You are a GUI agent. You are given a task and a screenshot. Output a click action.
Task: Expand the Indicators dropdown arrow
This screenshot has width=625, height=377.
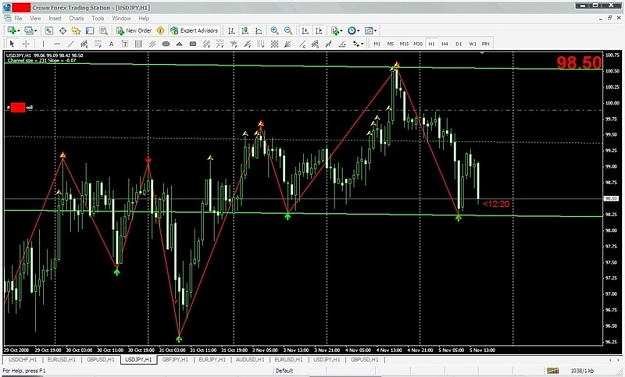point(342,31)
